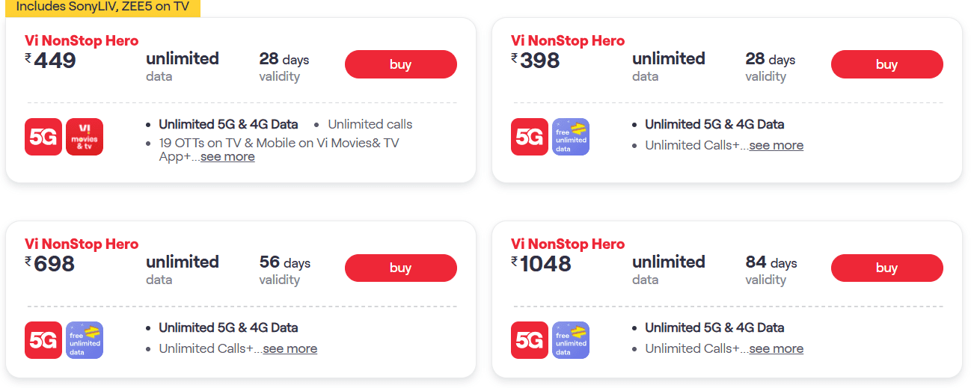Click the 5G icon on ₹1048 plan
The width and height of the screenshot is (980, 388).
[x=530, y=340]
